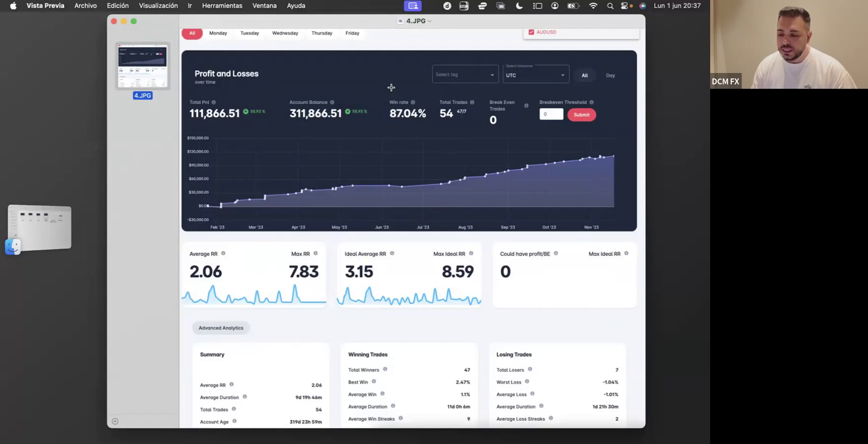Screen dimensions: 868x444
Task: Switch chart view to Day
Action: [x=610, y=75]
